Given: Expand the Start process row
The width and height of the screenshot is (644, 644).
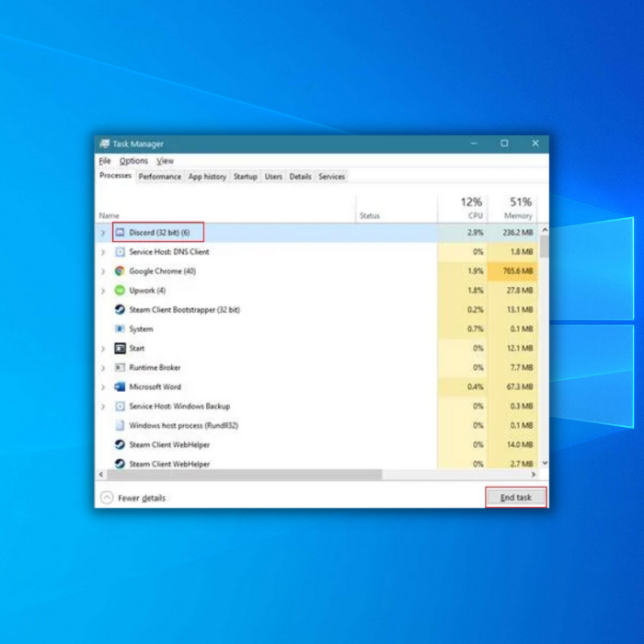Looking at the screenshot, I should 103,349.
